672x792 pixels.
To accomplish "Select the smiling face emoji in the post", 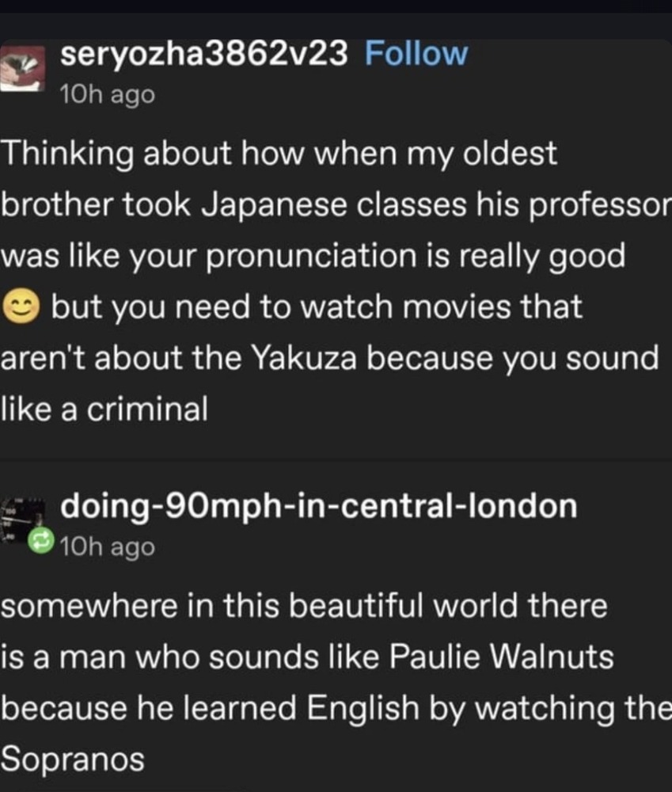I will coord(21,307).
